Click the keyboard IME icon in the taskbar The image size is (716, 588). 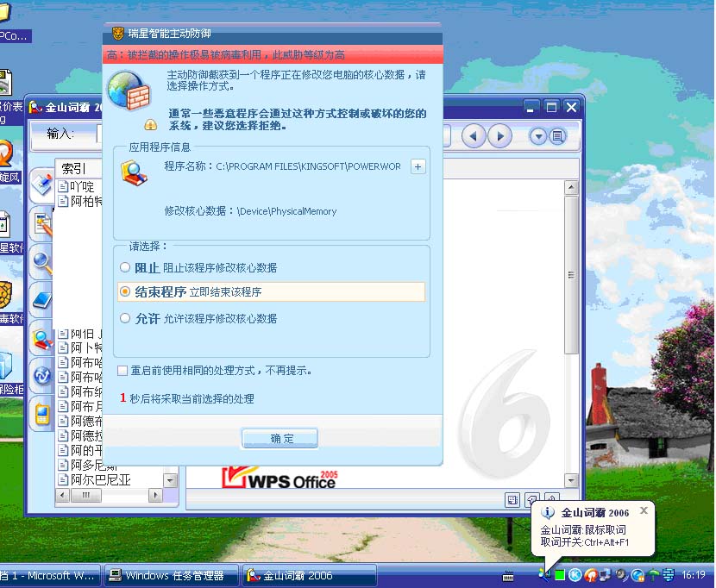pyautogui.click(x=508, y=576)
